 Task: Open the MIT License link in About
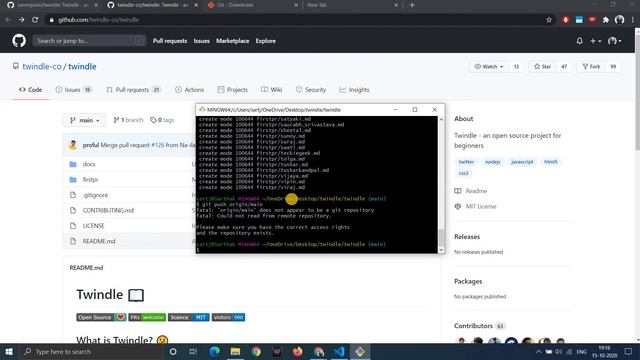tap(481, 207)
